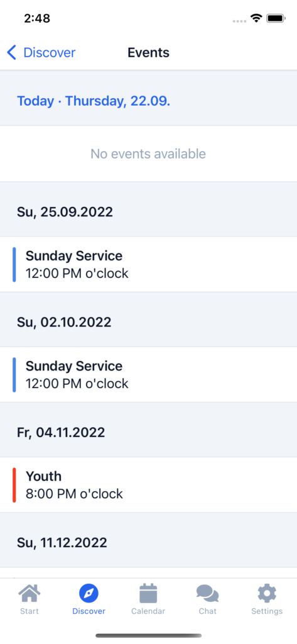This screenshot has width=297, height=644.
Task: Open the Settings gear icon
Action: pyautogui.click(x=267, y=594)
